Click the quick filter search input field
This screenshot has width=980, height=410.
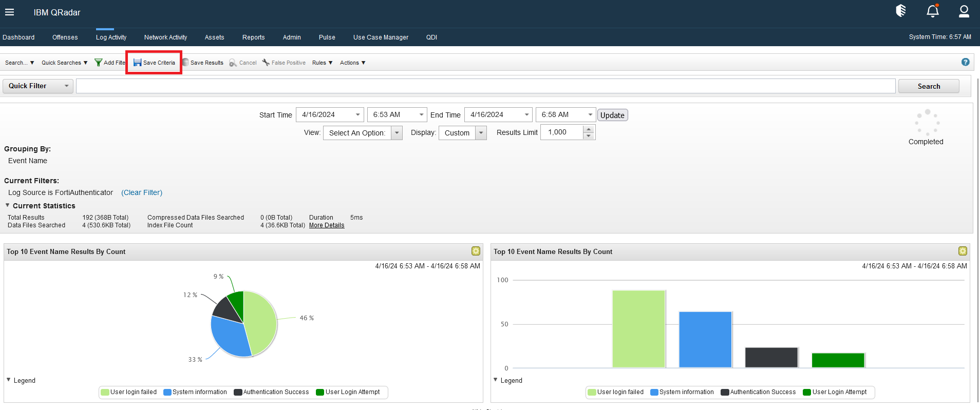click(485, 86)
